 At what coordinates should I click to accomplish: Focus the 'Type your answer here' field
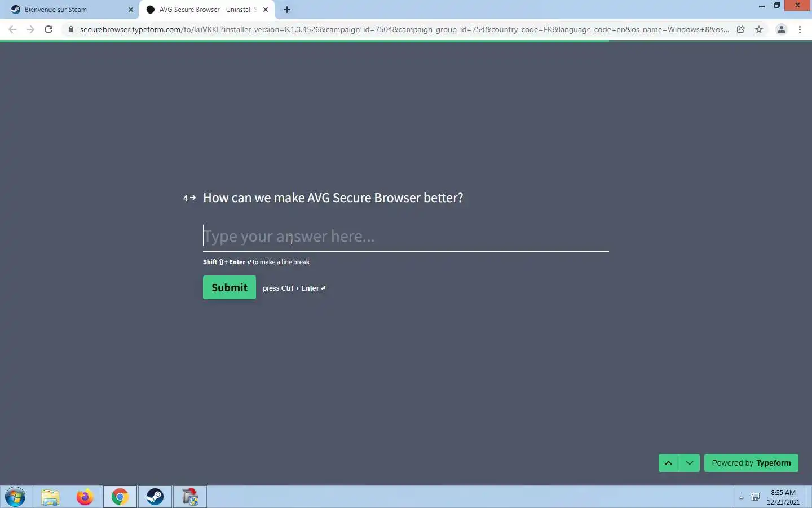(405, 237)
